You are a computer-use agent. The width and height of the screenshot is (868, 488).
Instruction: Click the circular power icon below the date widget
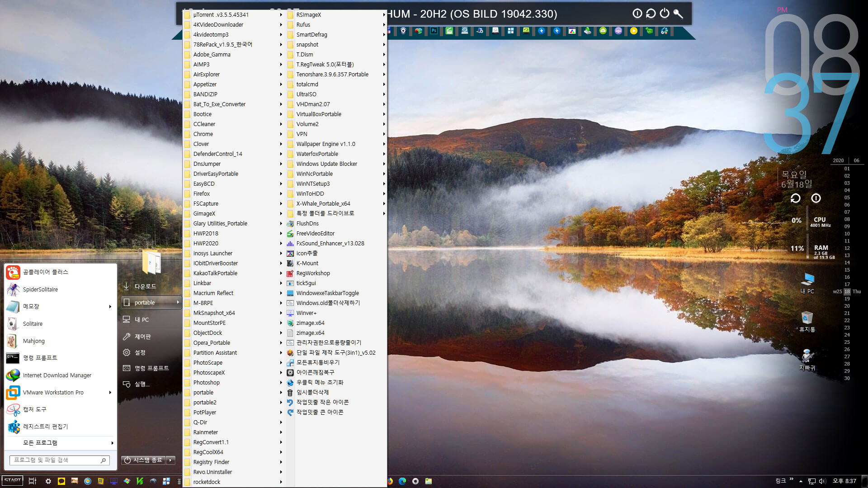coord(816,198)
